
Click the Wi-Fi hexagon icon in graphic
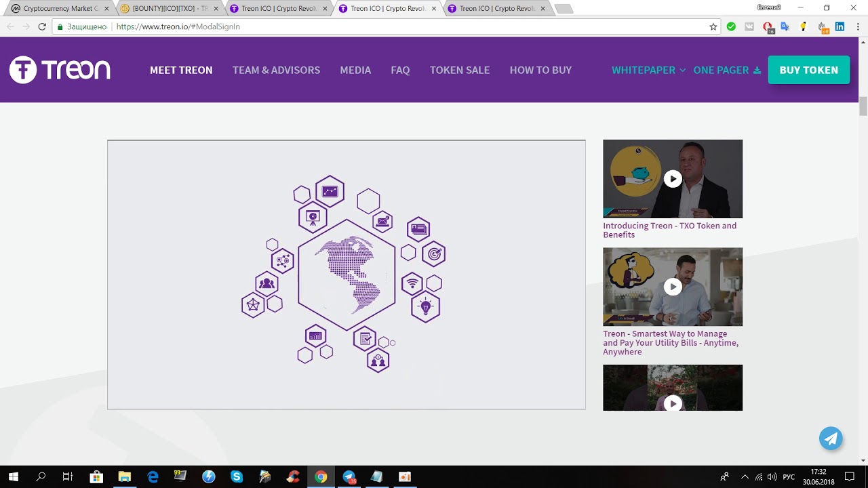pyautogui.click(x=412, y=283)
